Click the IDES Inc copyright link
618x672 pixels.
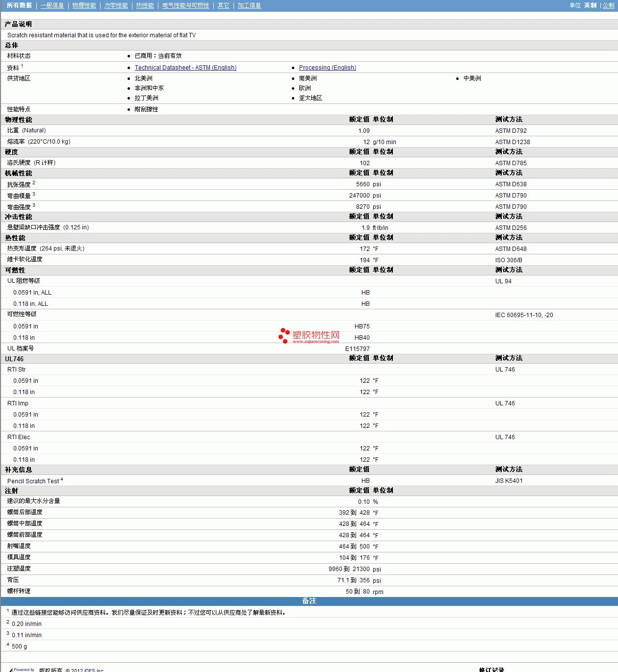point(92,670)
